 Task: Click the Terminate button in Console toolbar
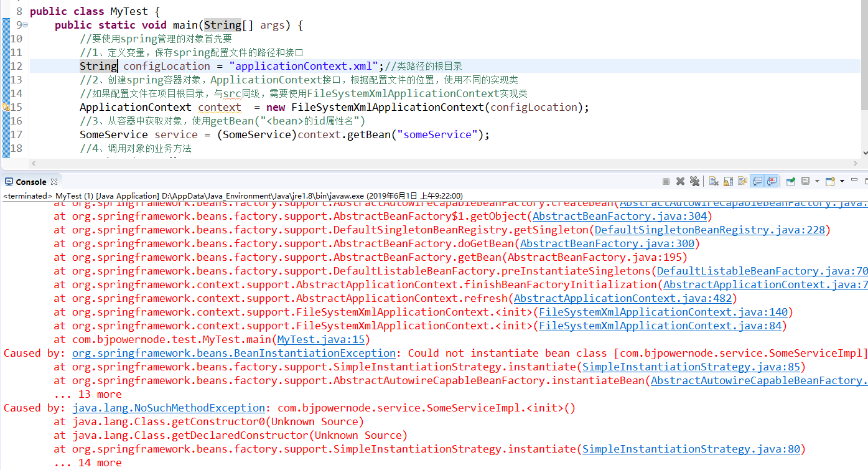point(666,181)
